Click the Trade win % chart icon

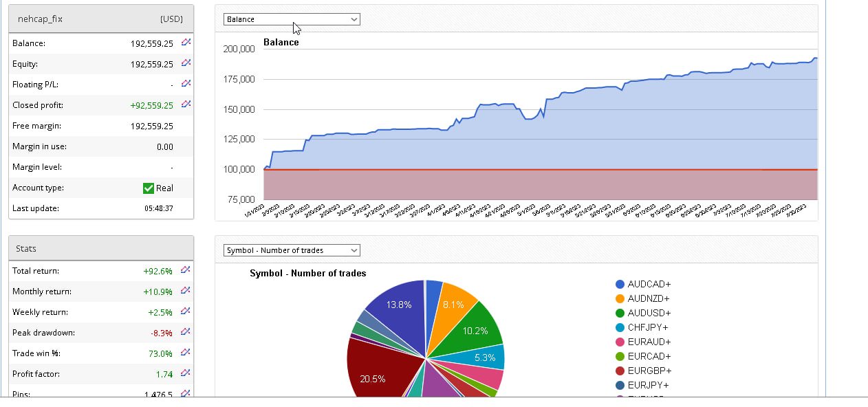[185, 353]
